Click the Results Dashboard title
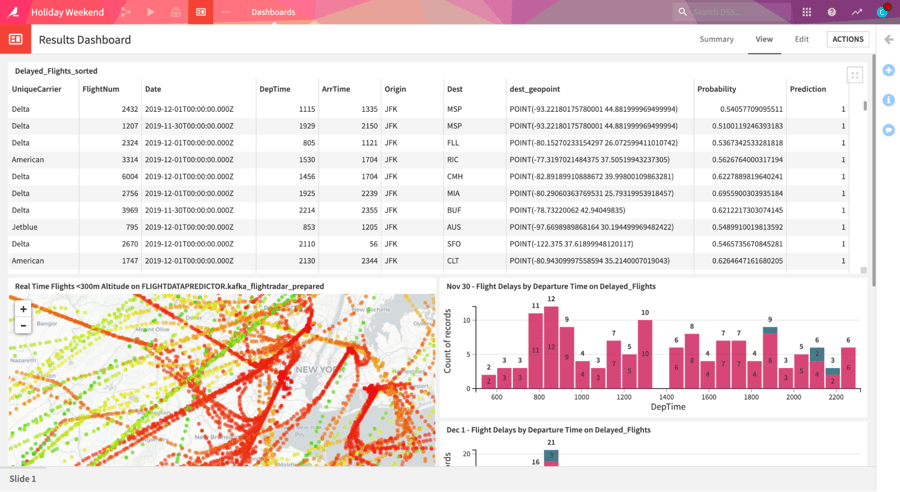This screenshot has height=492, width=900. 85,40
